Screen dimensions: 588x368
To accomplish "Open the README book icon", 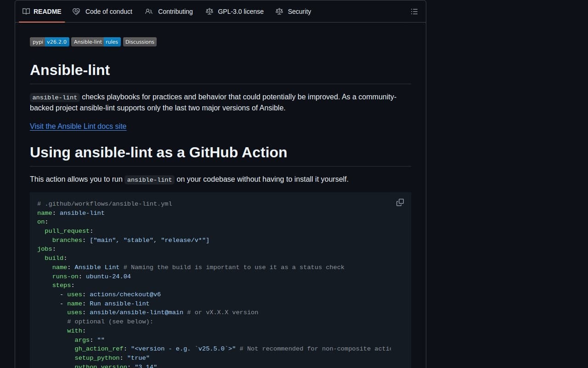I will pyautogui.click(x=26, y=11).
